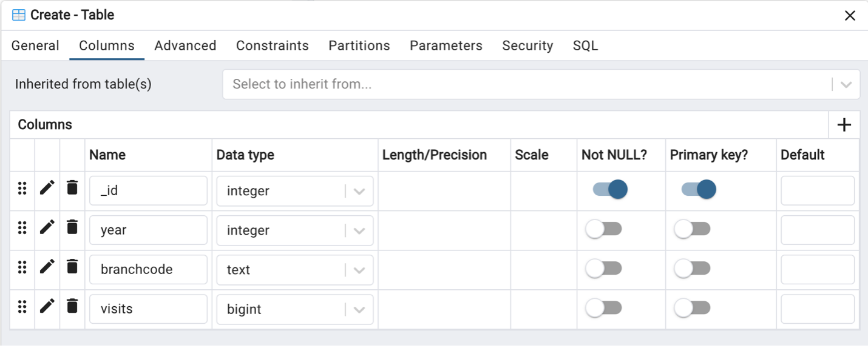868x348 pixels.
Task: Remove the visits column using trash icon
Action: click(72, 306)
